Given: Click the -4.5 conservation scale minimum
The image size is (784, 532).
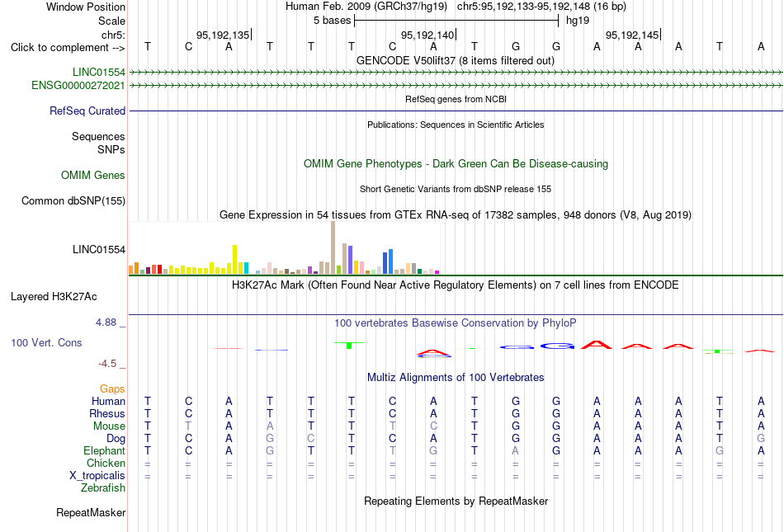Looking at the screenshot, I should (107, 364).
